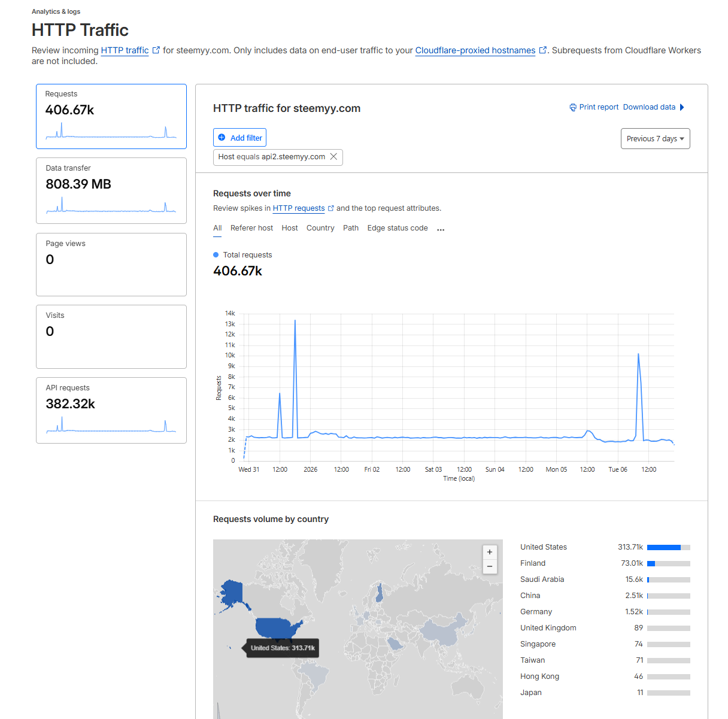Click the Singapore country label
This screenshot has height=719, width=728.
(x=538, y=644)
